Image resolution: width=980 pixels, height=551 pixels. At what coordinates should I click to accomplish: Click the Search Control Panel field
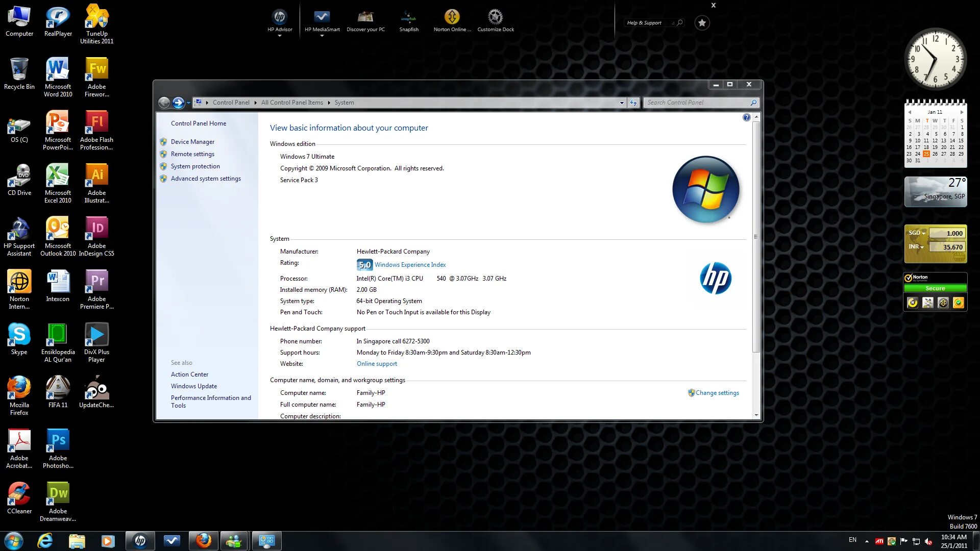click(x=701, y=103)
